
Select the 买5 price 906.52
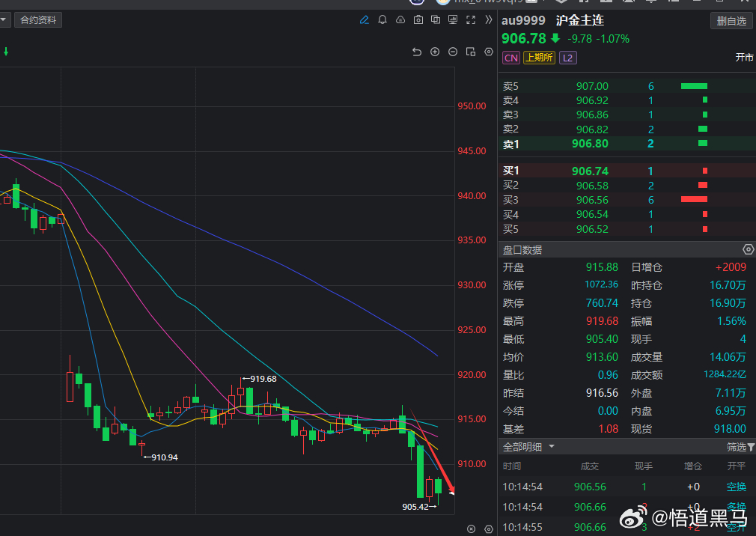click(x=592, y=229)
